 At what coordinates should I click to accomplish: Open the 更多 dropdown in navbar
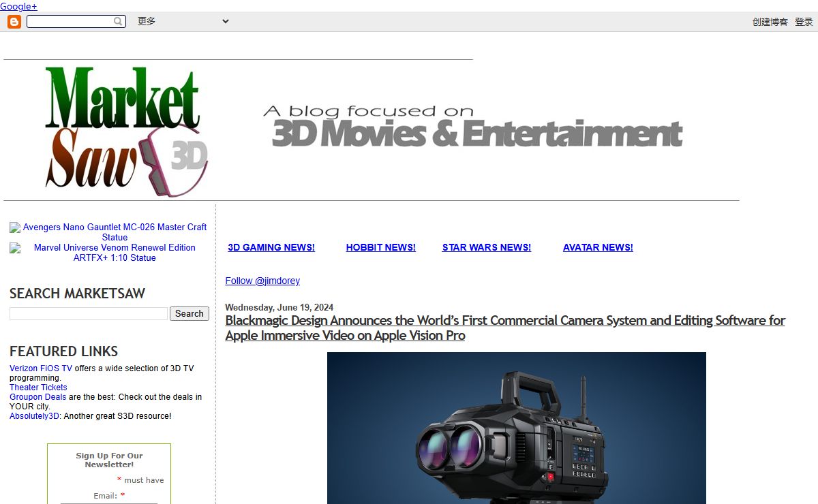pos(183,21)
